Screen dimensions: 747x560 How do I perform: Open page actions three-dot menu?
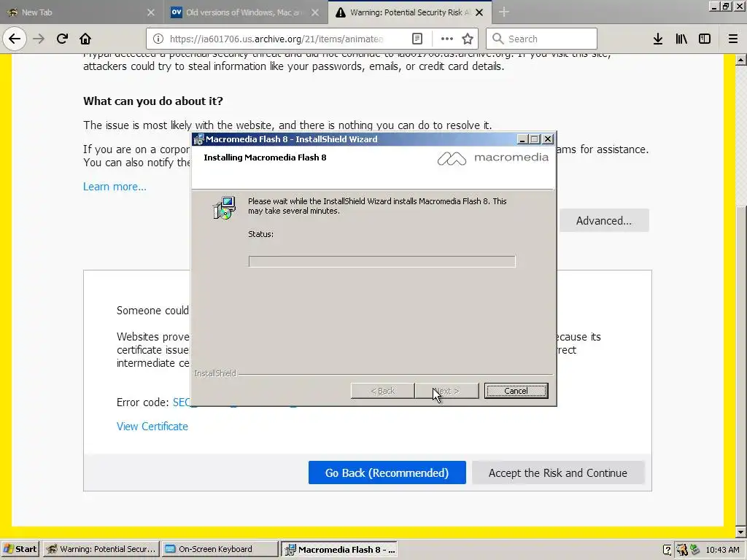tap(447, 39)
